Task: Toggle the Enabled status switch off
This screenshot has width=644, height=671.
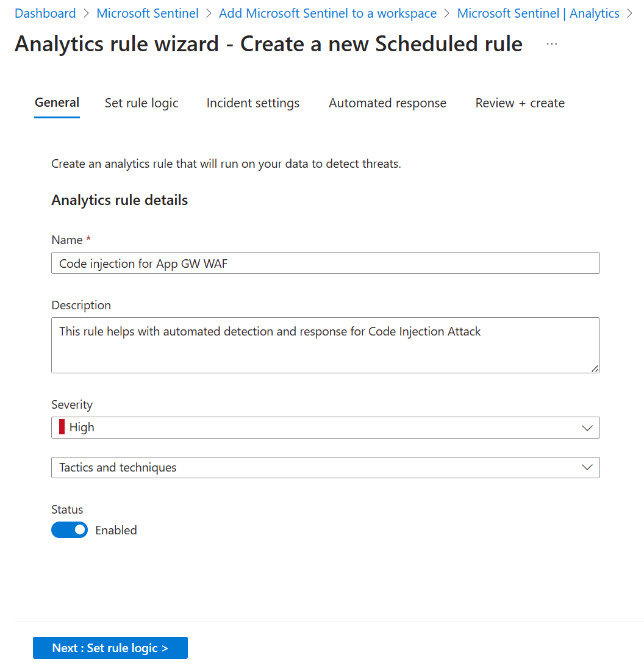Action: click(x=70, y=530)
